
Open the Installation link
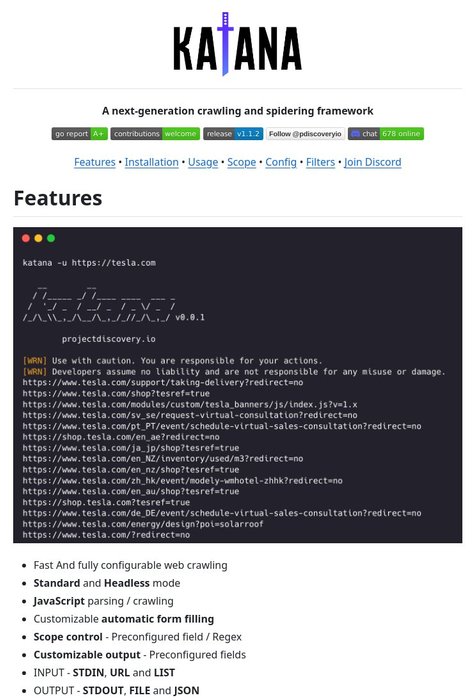tap(152, 162)
